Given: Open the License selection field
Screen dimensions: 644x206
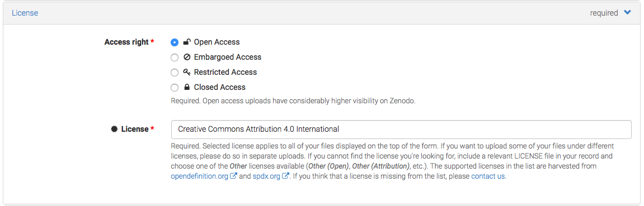Looking at the screenshot, I should pos(401,129).
